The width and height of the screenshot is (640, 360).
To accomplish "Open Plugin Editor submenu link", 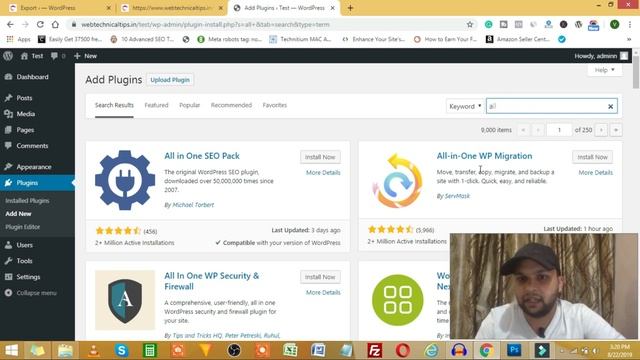I will tap(22, 227).
